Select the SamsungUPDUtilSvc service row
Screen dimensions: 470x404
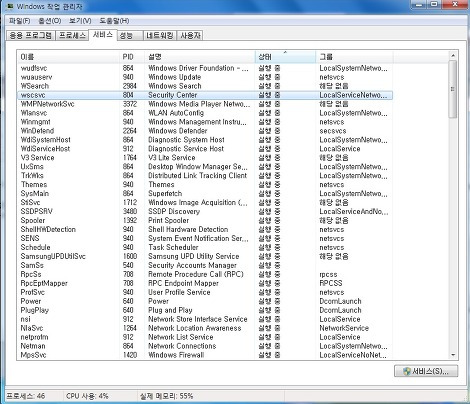[205, 256]
